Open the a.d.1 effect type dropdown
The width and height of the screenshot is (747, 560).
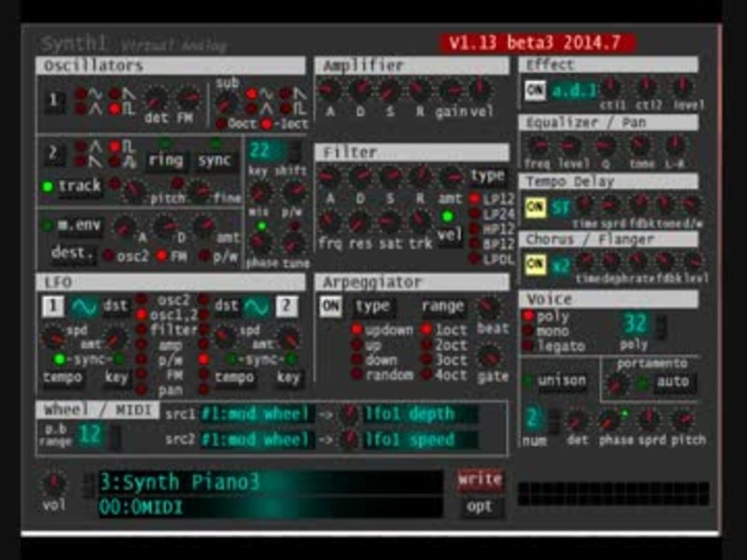[574, 90]
